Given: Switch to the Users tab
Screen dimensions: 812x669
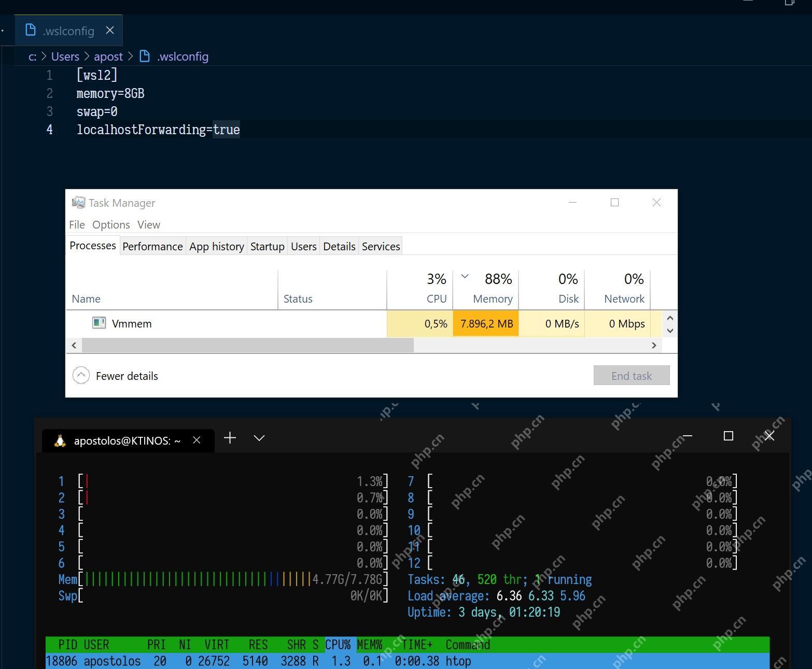Looking at the screenshot, I should pos(304,247).
